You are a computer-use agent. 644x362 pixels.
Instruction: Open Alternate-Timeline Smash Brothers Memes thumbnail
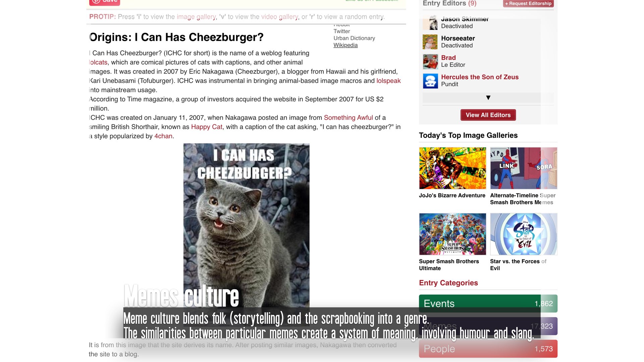[524, 168]
